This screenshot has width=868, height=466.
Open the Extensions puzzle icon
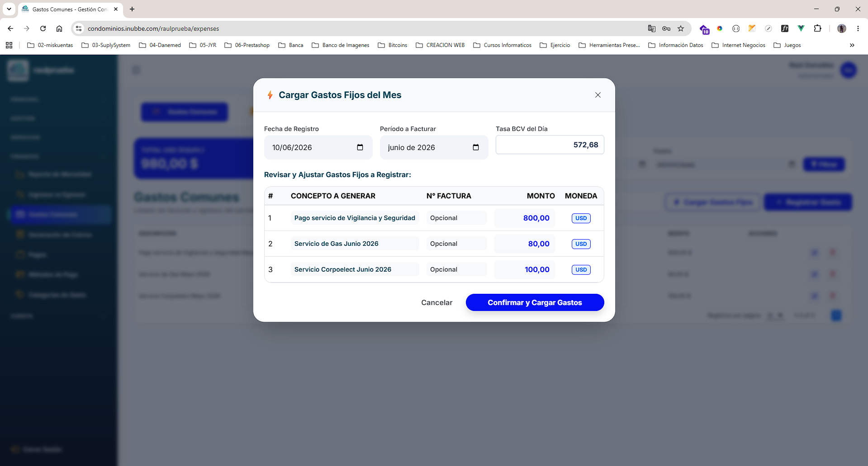(x=817, y=28)
